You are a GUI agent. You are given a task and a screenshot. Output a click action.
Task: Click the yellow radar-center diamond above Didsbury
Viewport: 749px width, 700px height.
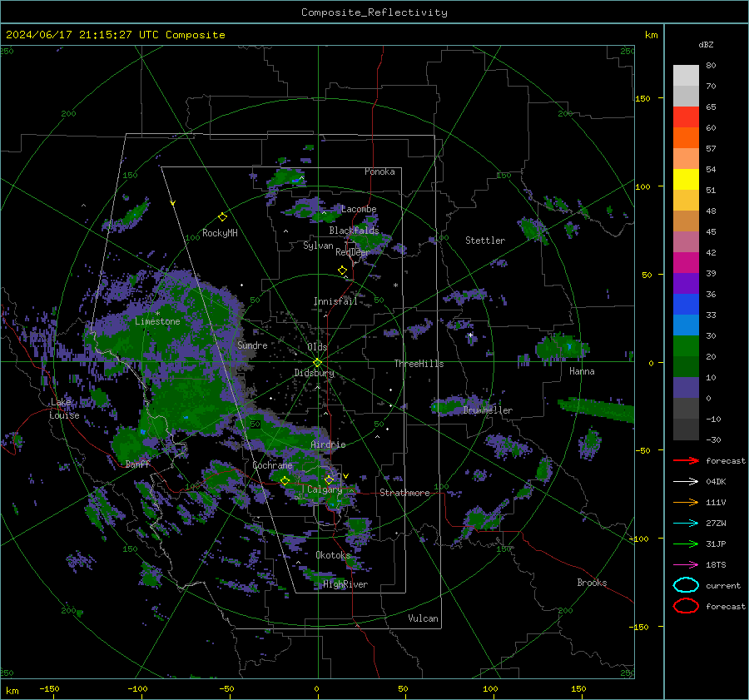[x=317, y=363]
